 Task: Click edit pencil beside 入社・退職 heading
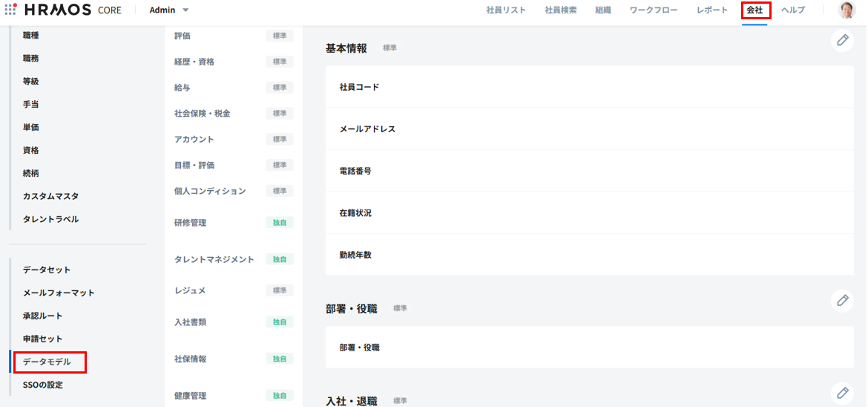[842, 393]
